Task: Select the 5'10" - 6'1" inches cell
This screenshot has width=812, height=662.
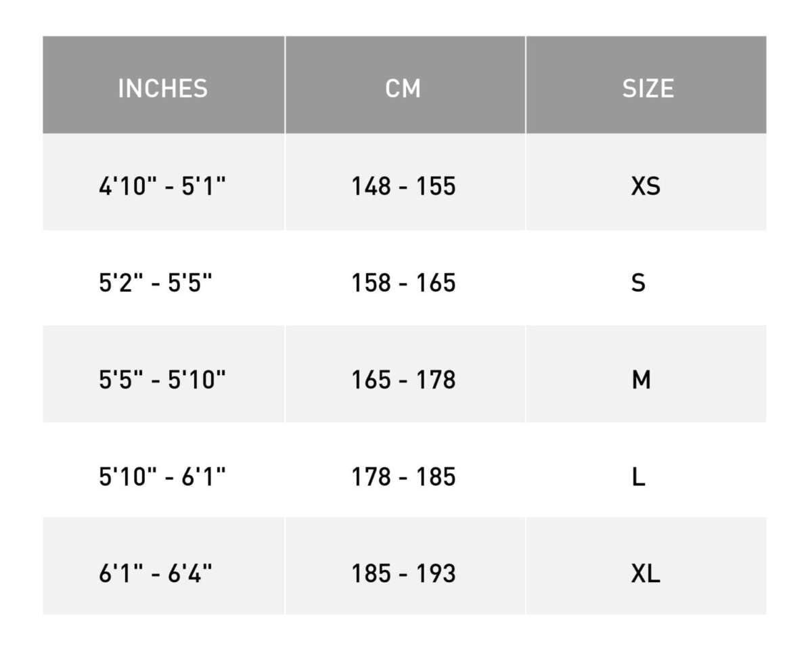Action: click(x=162, y=477)
